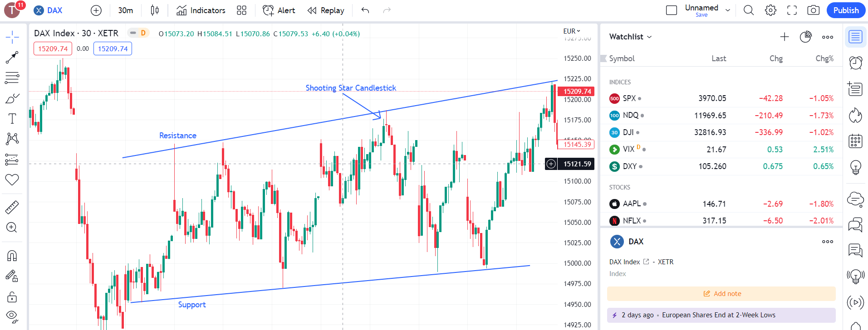Undo the last chart action

[x=365, y=10]
